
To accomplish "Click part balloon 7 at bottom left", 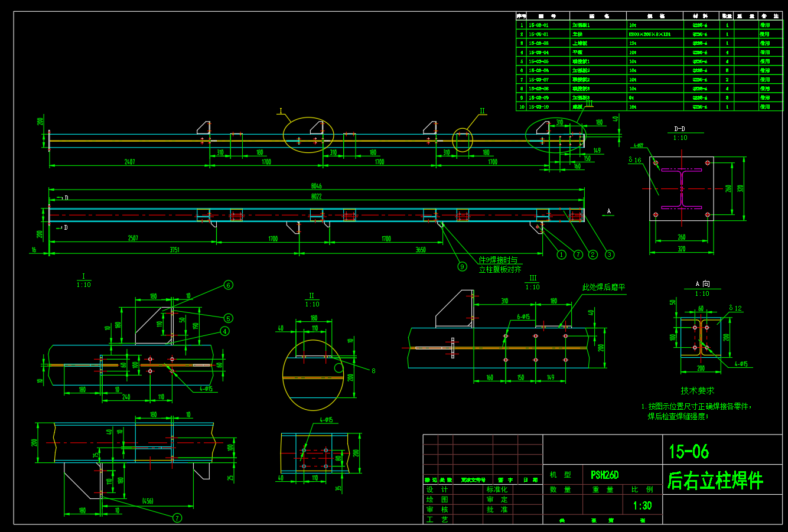I will tap(177, 518).
